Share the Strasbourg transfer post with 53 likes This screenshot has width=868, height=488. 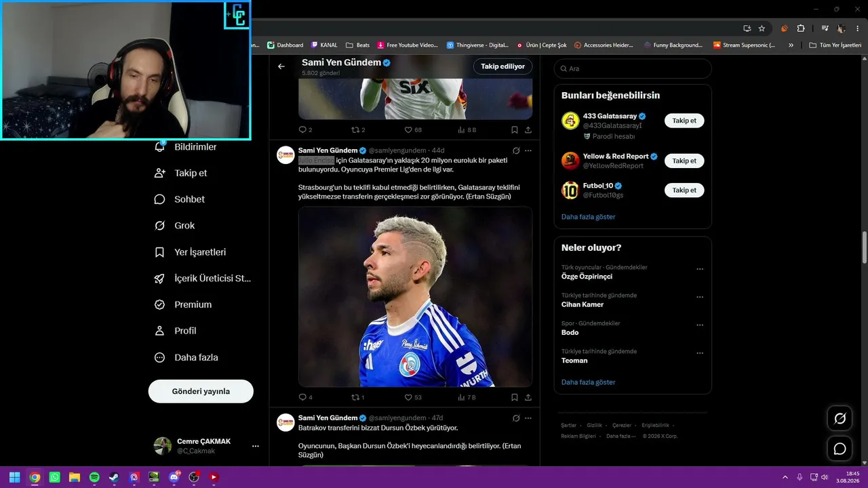[528, 397]
